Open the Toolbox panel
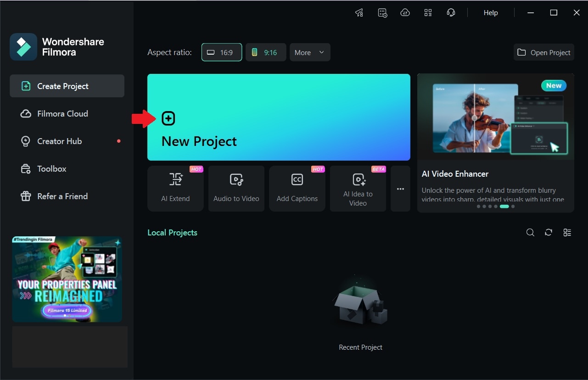 [x=52, y=168]
